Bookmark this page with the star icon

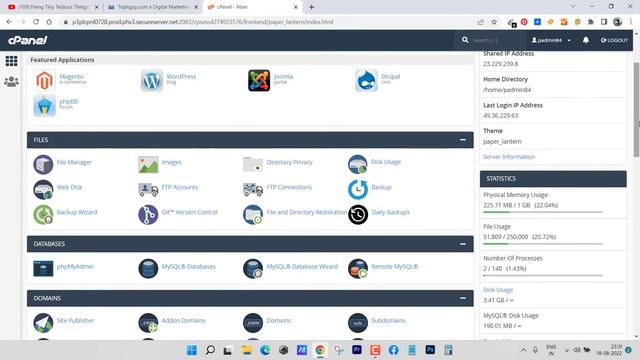(x=494, y=22)
